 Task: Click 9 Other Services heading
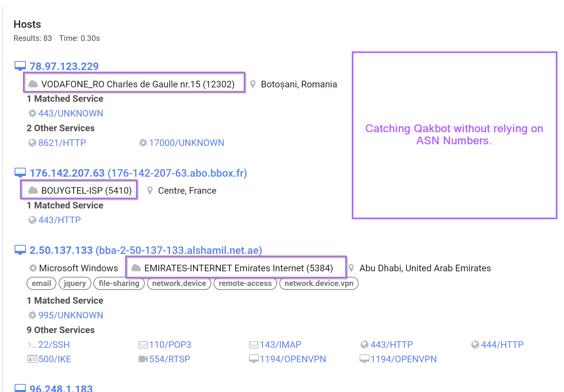61,330
